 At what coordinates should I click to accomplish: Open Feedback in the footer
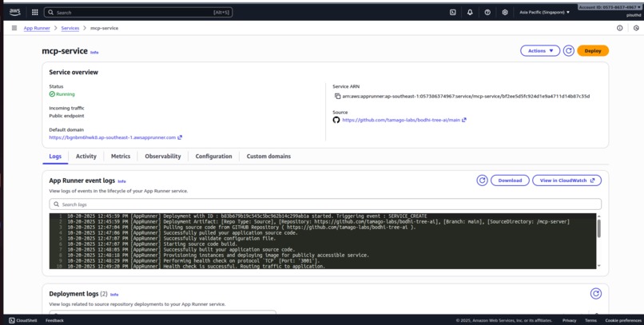tap(54, 320)
